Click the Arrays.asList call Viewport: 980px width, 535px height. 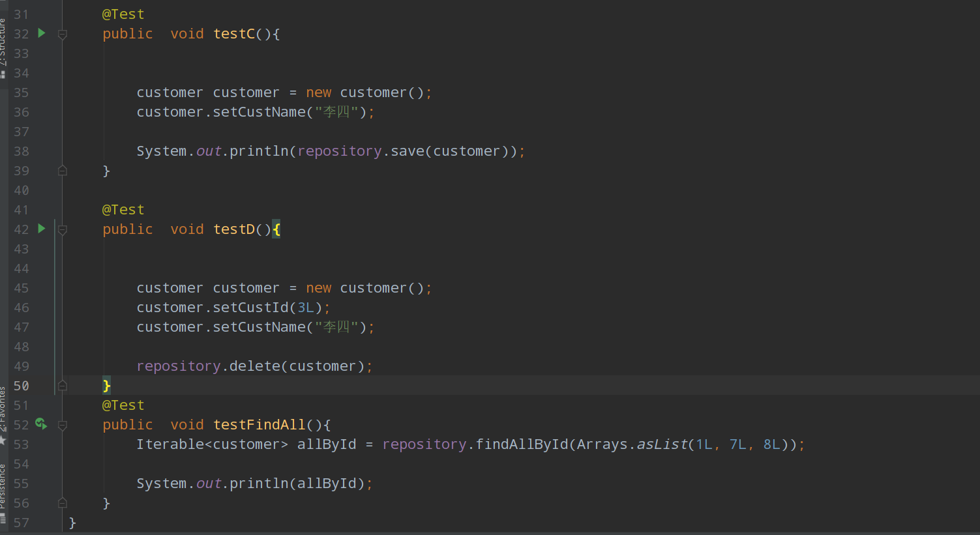click(x=632, y=444)
